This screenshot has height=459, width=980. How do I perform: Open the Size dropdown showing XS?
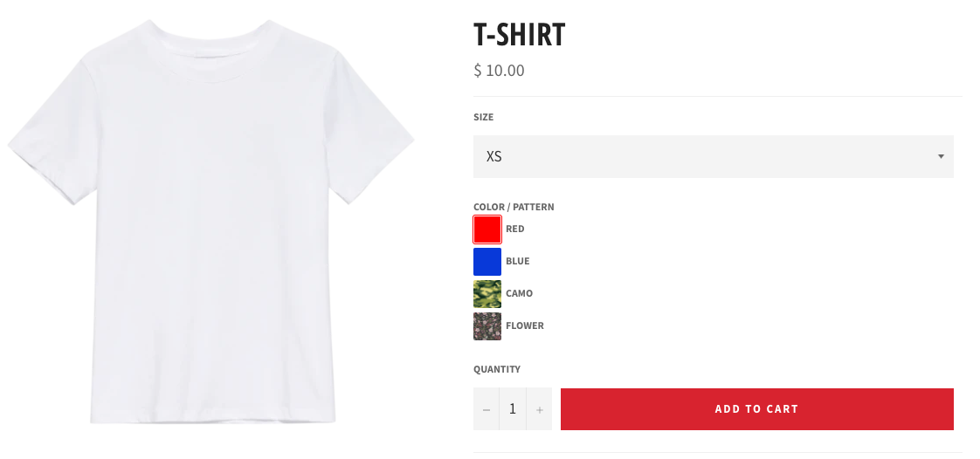pos(713,156)
